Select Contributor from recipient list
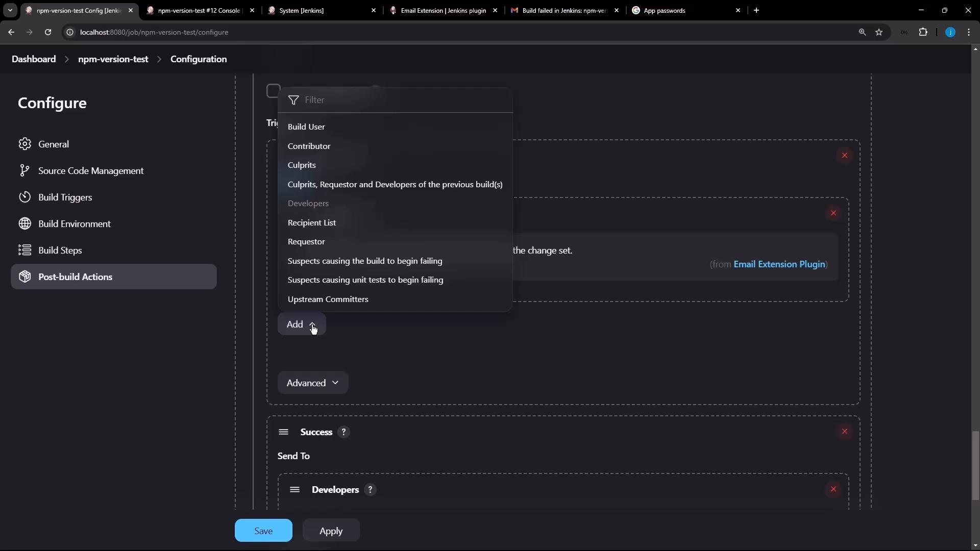Viewport: 980px width, 551px height. click(395, 146)
